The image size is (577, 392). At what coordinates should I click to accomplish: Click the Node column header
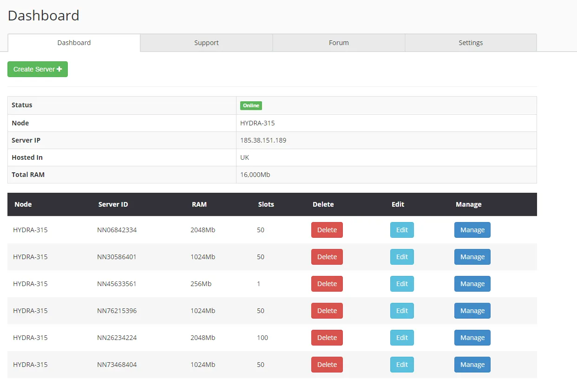click(23, 204)
